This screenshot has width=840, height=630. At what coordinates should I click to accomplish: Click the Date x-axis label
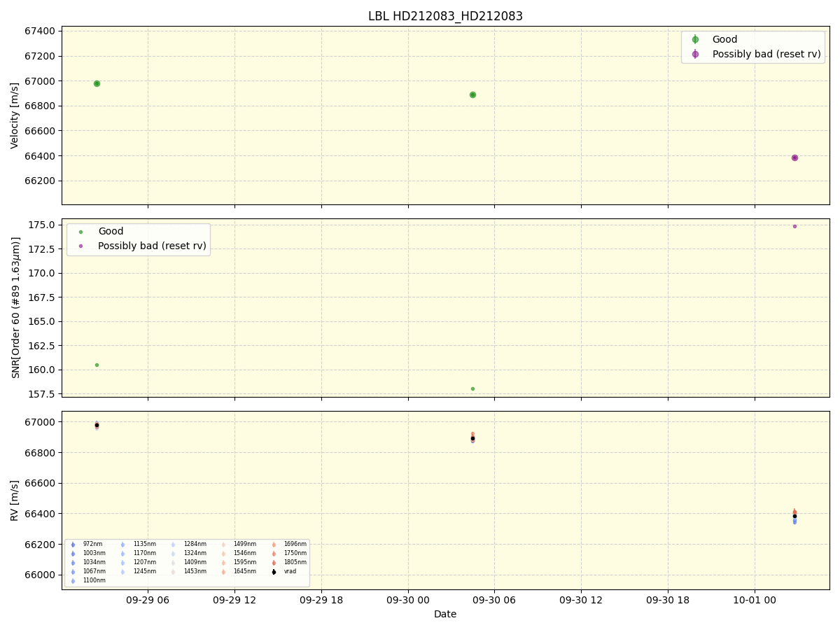445,615
